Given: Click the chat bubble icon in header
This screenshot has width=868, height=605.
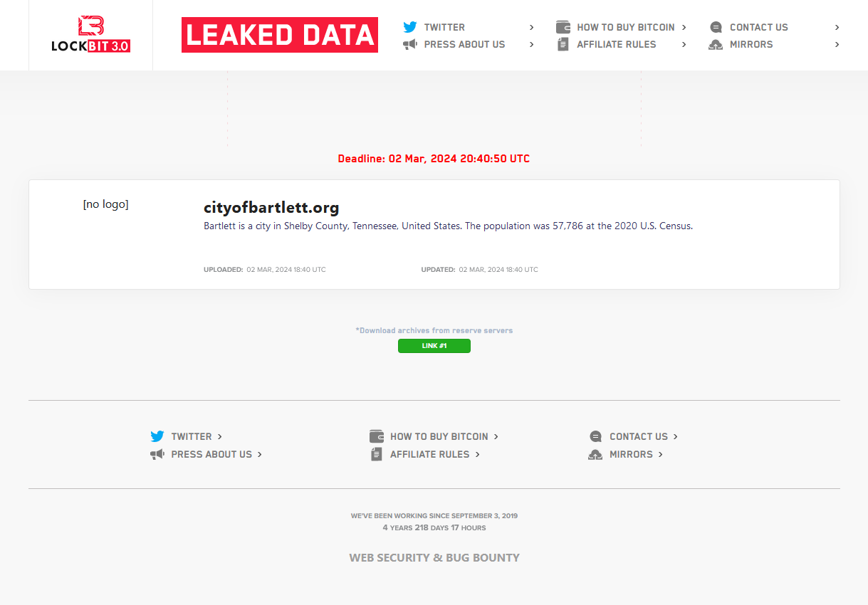Looking at the screenshot, I should 716,27.
